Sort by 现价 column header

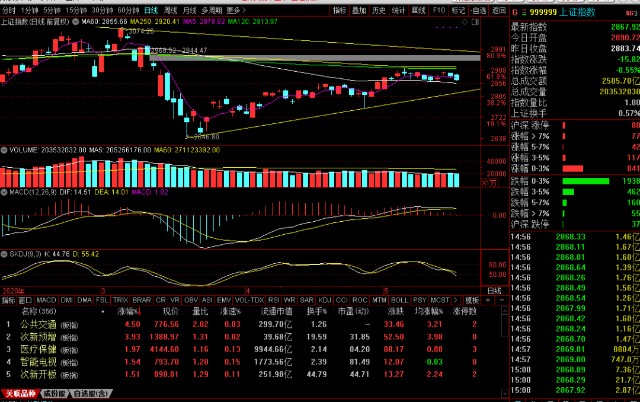(x=171, y=312)
